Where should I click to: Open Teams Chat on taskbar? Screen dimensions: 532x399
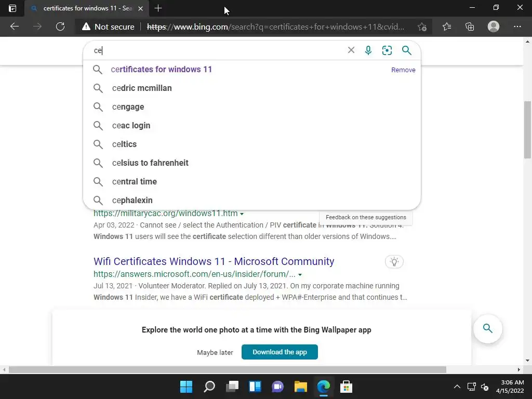click(x=277, y=387)
